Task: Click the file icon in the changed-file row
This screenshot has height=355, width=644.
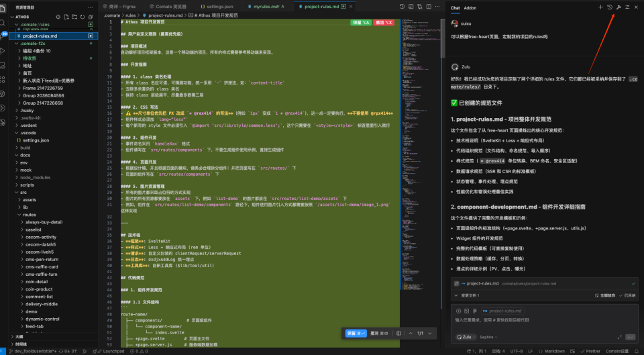Action: 456,283
